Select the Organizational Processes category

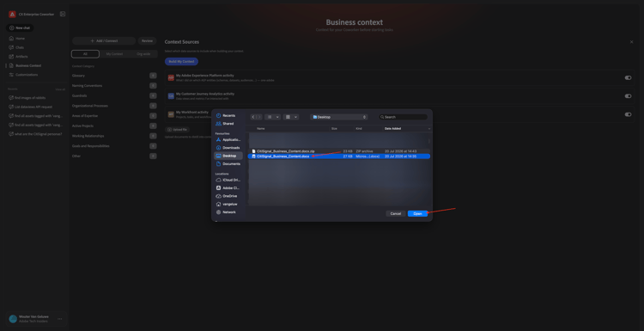point(114,106)
